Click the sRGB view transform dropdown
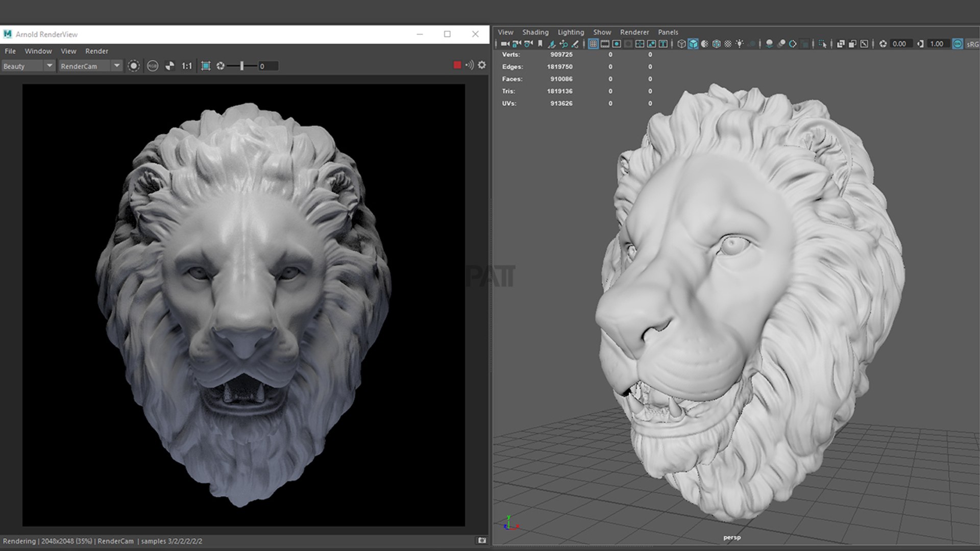This screenshot has width=980, height=551. (972, 44)
